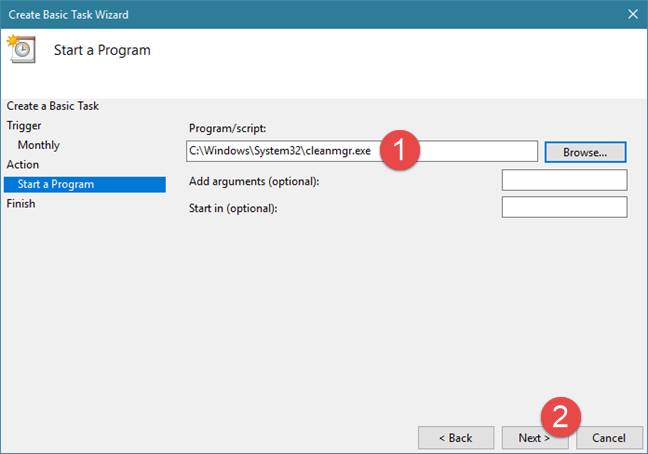This screenshot has width=648, height=454.
Task: Click the Task Wizard clock icon
Action: point(22,50)
